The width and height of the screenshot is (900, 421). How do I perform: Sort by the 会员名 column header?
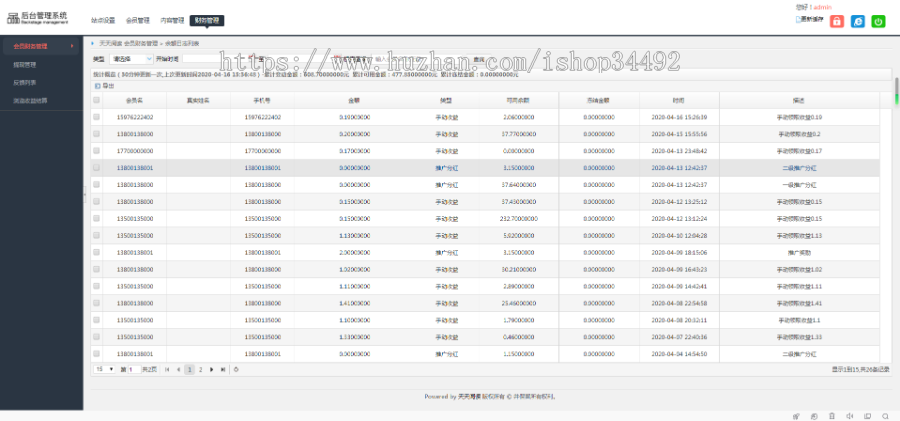[134, 100]
